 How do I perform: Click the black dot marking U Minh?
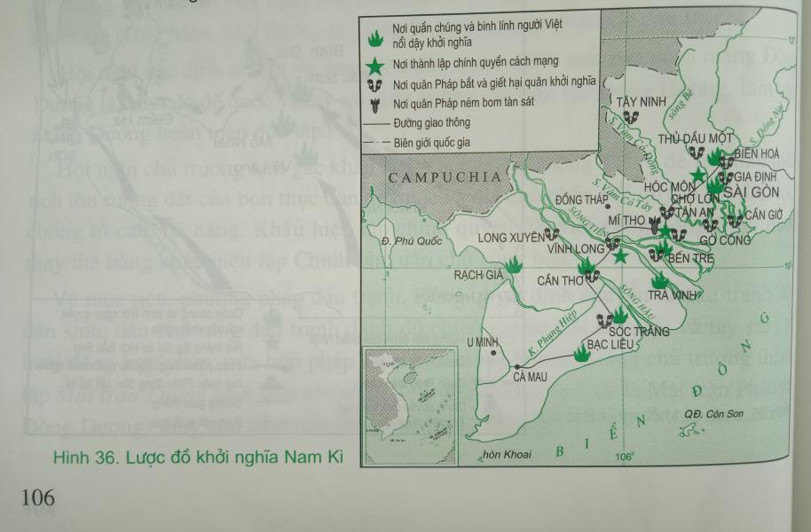click(493, 353)
